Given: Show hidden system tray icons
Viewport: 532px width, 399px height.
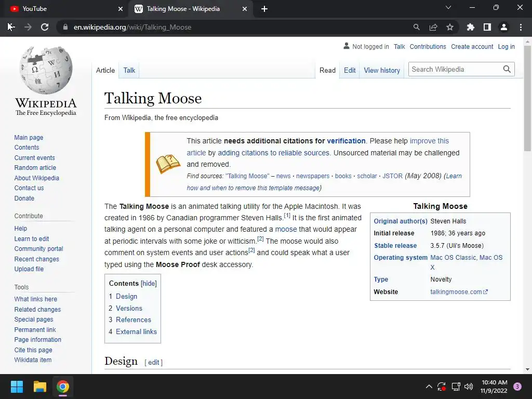Looking at the screenshot, I should tap(429, 387).
